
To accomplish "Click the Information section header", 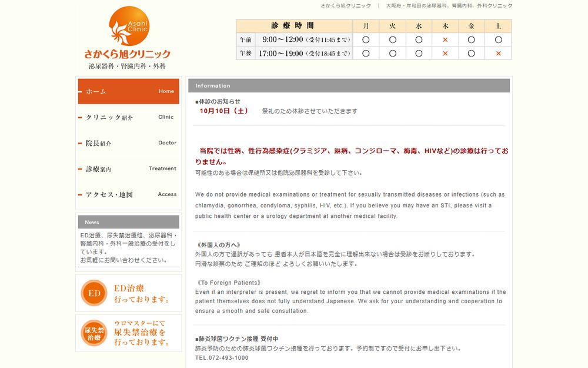I will pos(349,85).
